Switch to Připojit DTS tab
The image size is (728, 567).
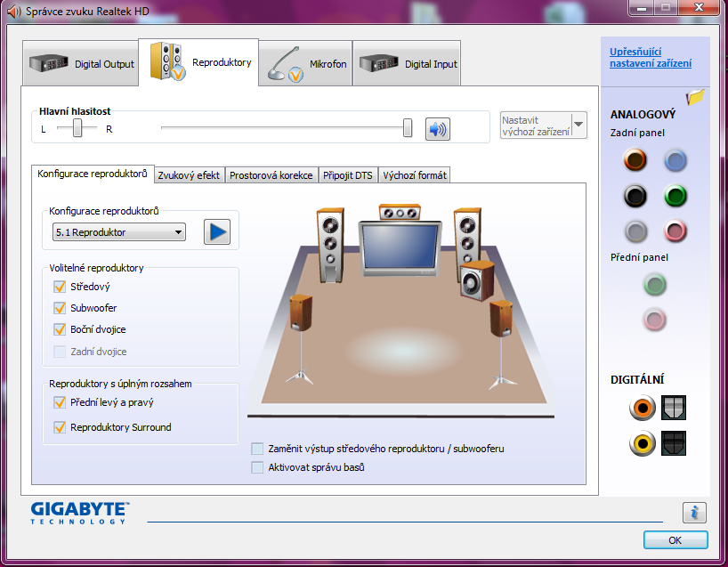point(348,175)
